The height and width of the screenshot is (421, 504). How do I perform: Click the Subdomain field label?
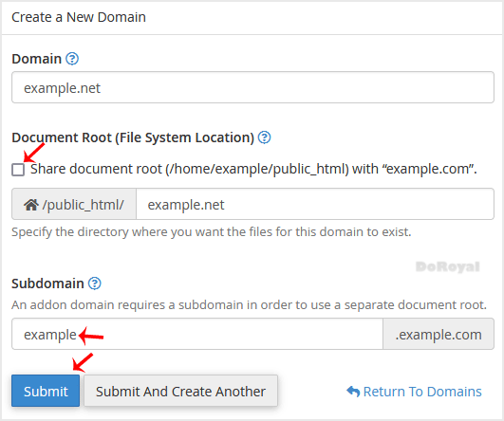coord(47,284)
